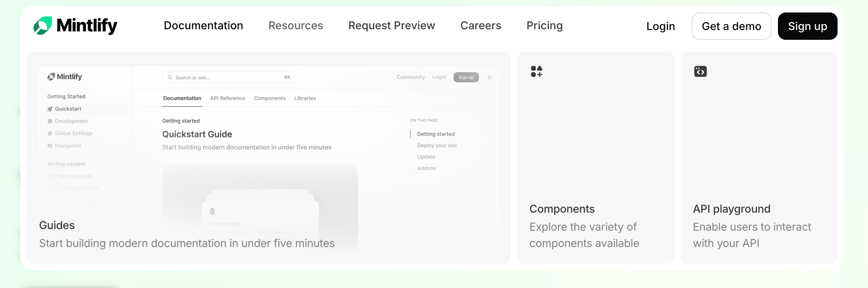Click the magnifier icon in search box
868x288 pixels.
[x=170, y=77]
